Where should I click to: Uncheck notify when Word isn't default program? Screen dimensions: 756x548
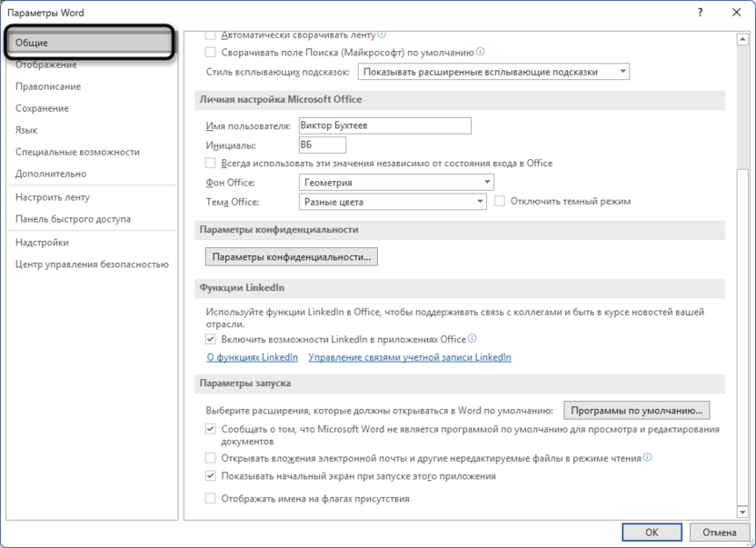[210, 429]
